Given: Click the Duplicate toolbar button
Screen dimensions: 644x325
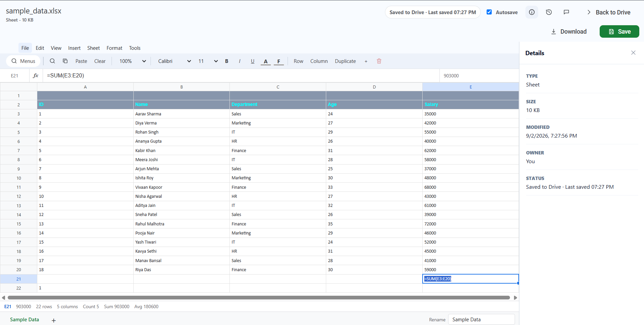Looking at the screenshot, I should pyautogui.click(x=345, y=61).
